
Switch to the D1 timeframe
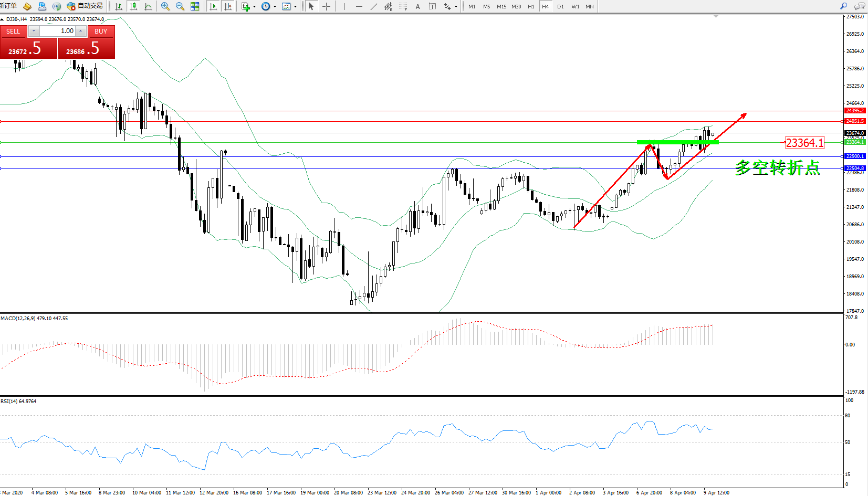tap(560, 6)
